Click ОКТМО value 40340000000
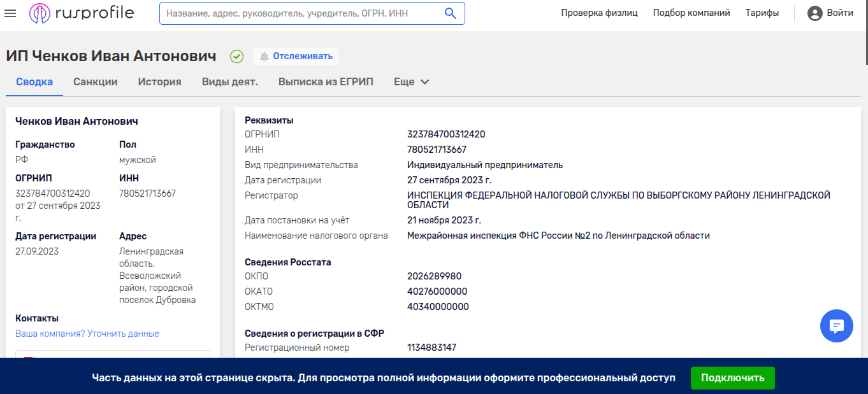The height and width of the screenshot is (394, 868). 438,307
